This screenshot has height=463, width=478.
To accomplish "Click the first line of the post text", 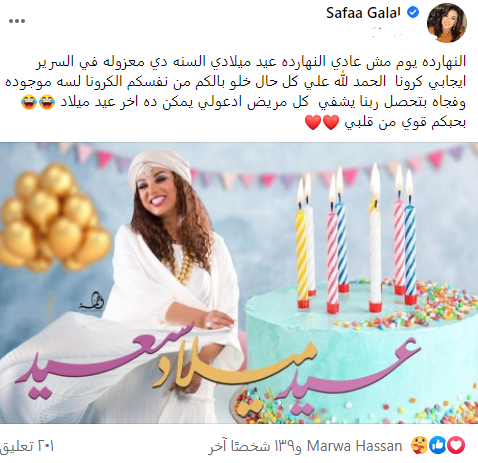I will pyautogui.click(x=251, y=62).
